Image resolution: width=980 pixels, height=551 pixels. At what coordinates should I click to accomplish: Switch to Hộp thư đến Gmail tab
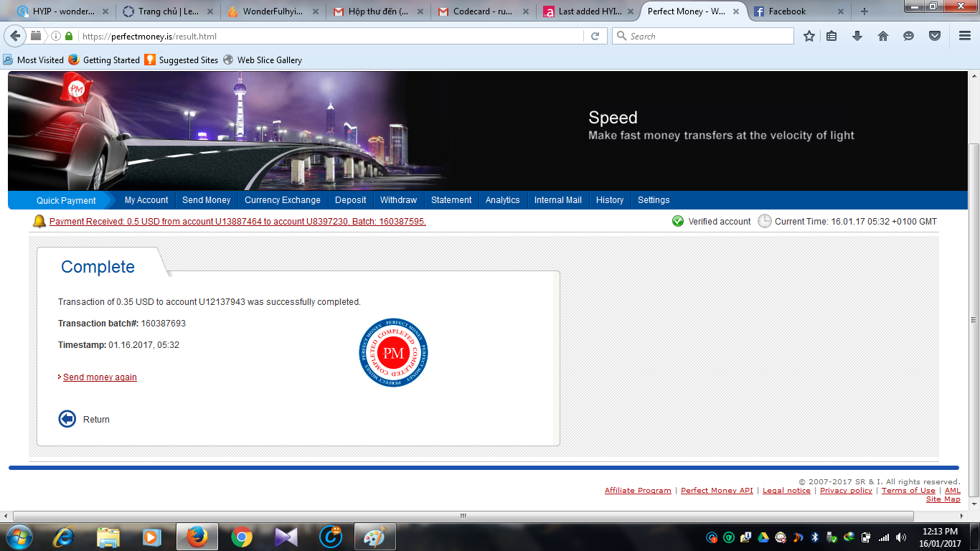click(379, 11)
